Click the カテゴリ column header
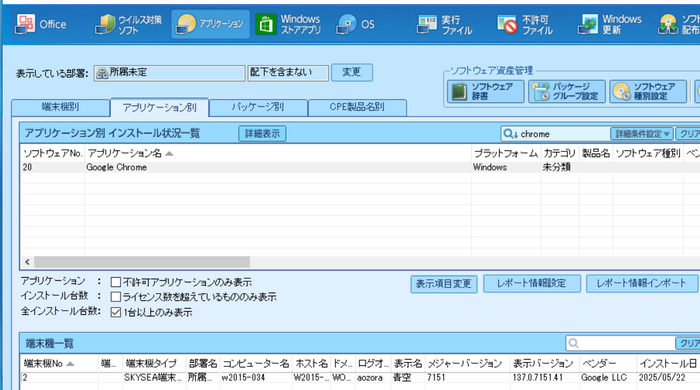Screen dimensions: 700x390 click(x=560, y=154)
